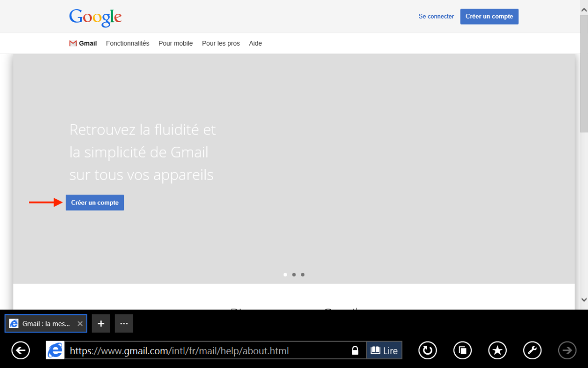The width and height of the screenshot is (588, 368).
Task: Click the Google logo
Action: tap(96, 18)
